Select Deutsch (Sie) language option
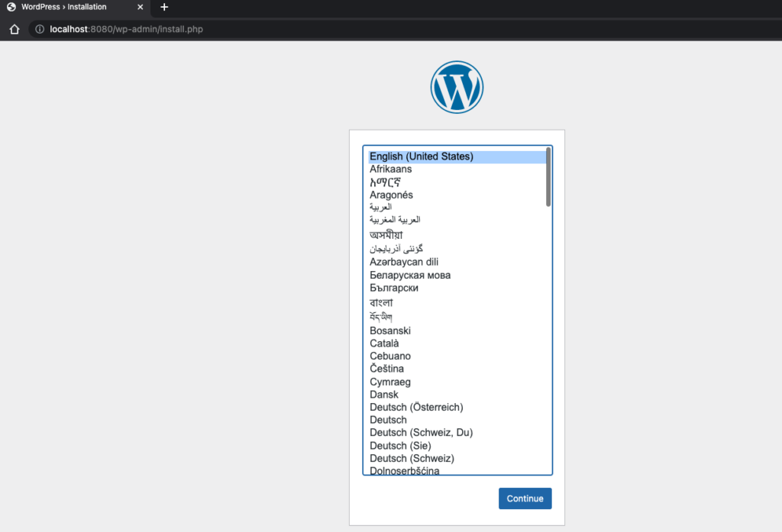Viewport: 782px width, 532px height. 457,446
